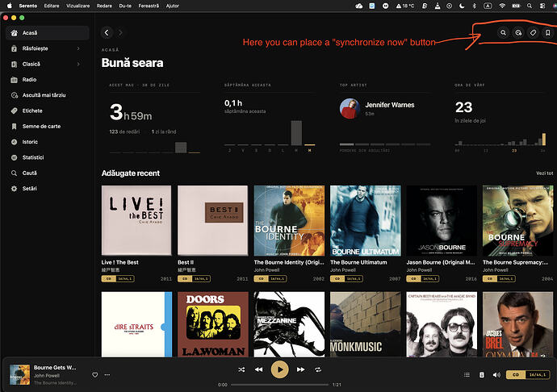This screenshot has width=557, height=392.
Task: Click Vezi tot link
Action: (544, 173)
